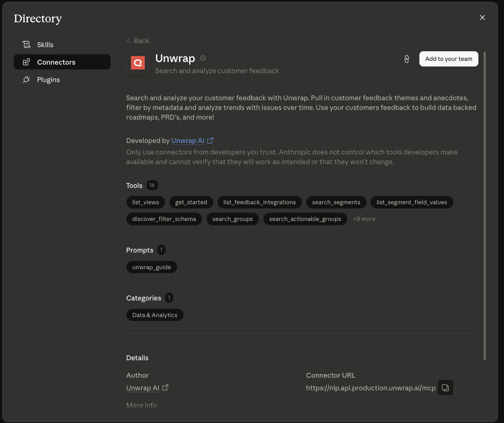Click the More info label
Image resolution: width=504 pixels, height=423 pixels.
(x=141, y=406)
